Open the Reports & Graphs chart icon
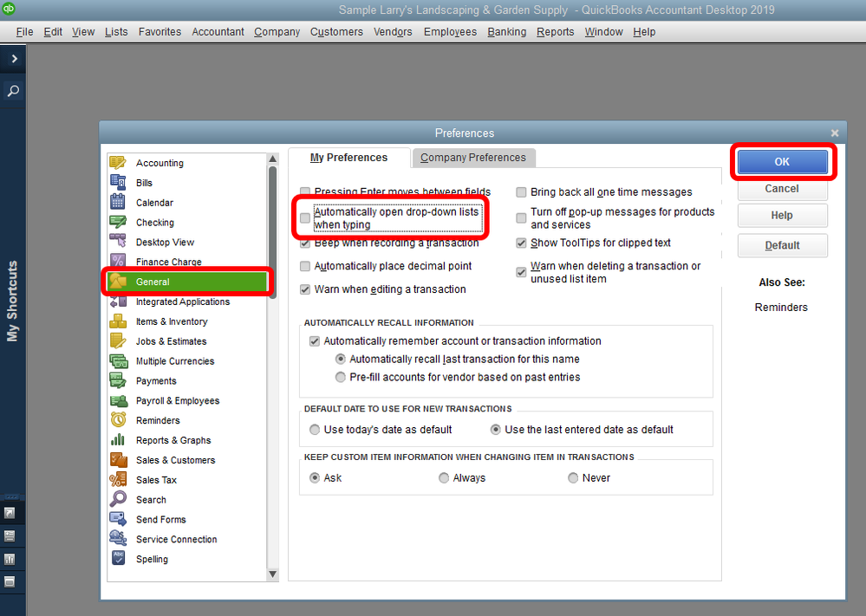This screenshot has height=616, width=866. tap(118, 440)
